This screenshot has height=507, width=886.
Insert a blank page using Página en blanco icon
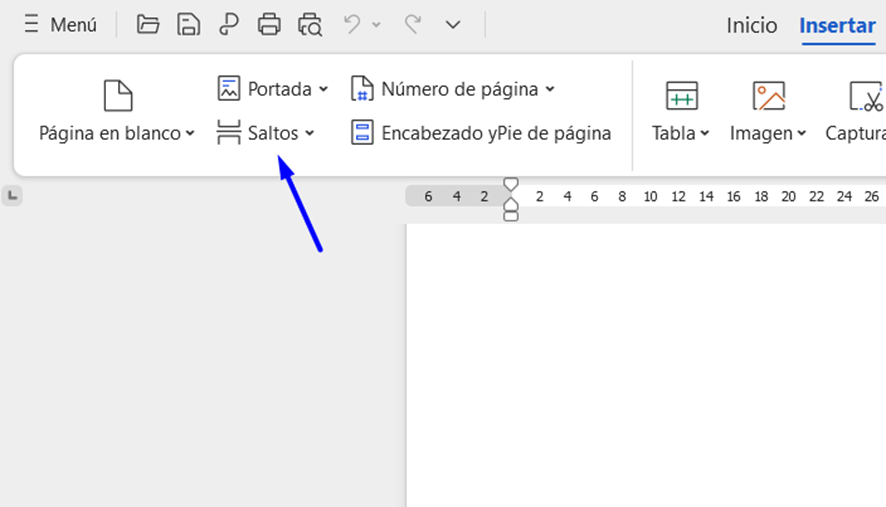click(x=118, y=97)
